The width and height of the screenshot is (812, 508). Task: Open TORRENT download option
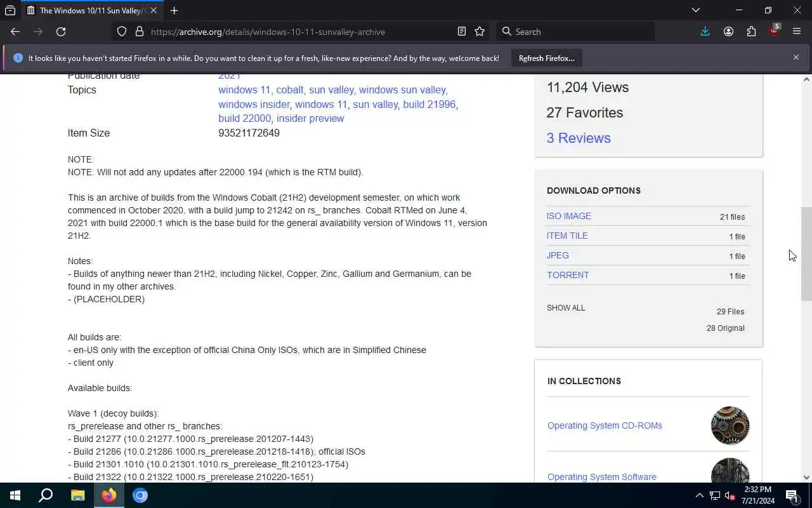568,275
